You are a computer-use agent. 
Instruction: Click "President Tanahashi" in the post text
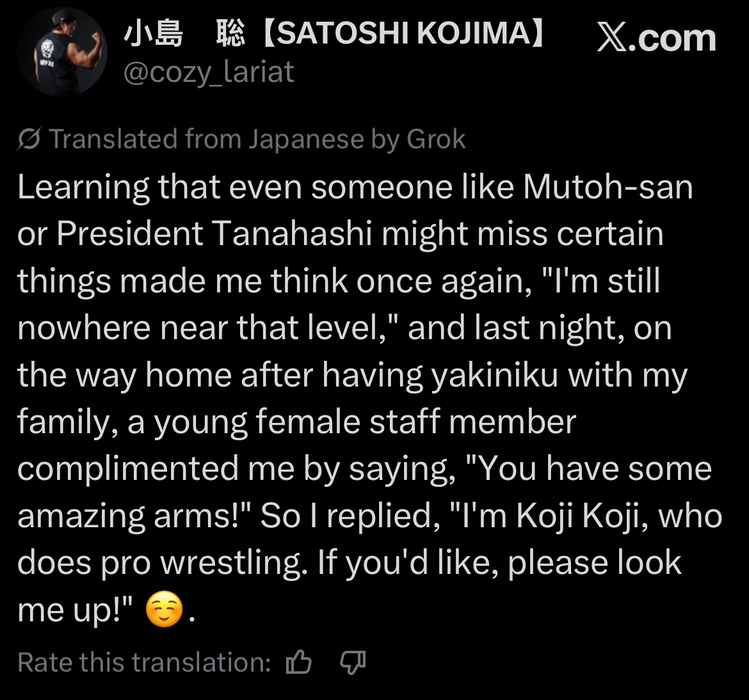(214, 234)
